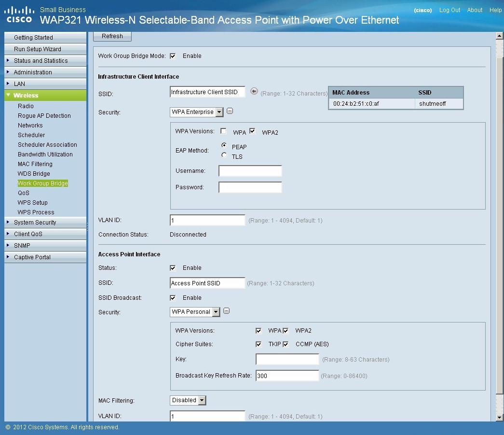504x435 pixels.
Task: Toggle SSID Broadcast Enable checkbox
Action: [173, 298]
